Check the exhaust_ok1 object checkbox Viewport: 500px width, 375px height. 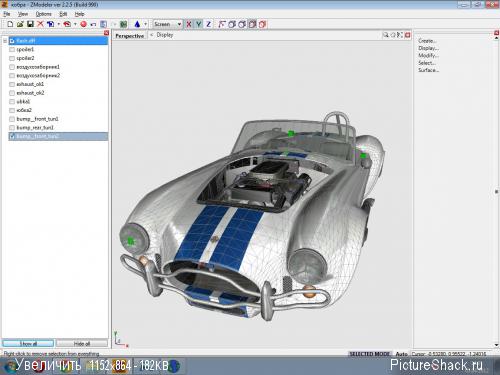(12, 84)
